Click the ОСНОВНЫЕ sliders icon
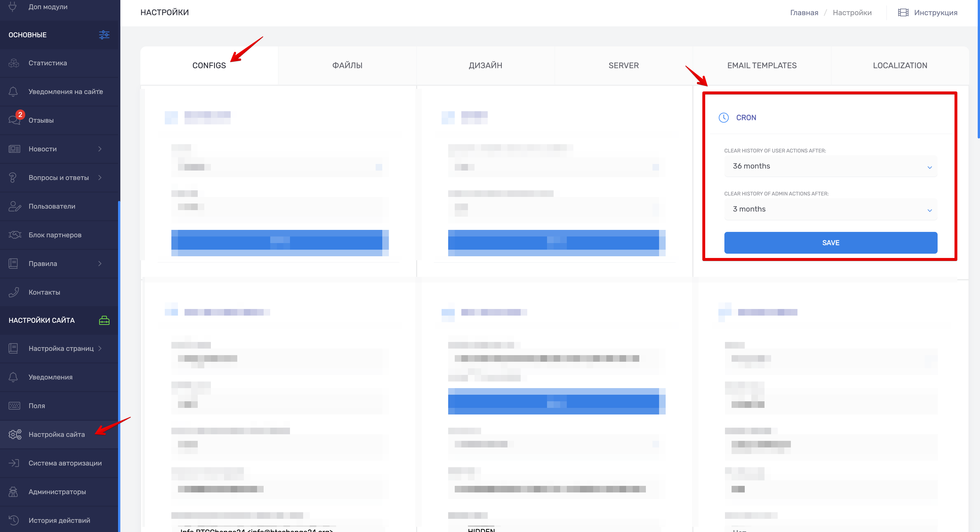 pyautogui.click(x=104, y=35)
